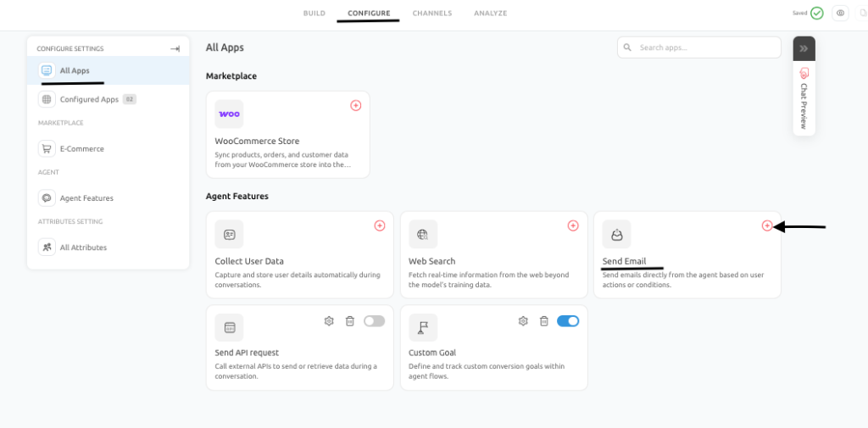This screenshot has width=868, height=428.
Task: Add the WooCommerce Store app
Action: point(356,105)
